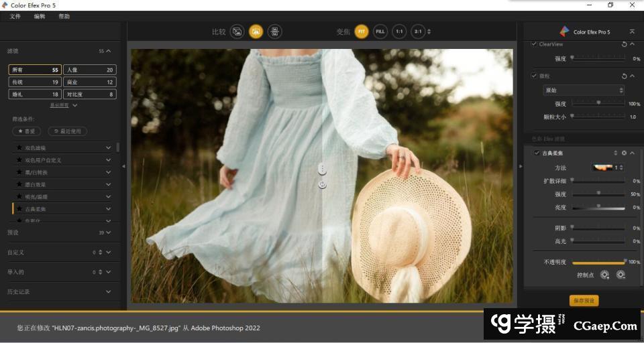Remove the 古典柔焦 filter with X icon
The width and height of the screenshot is (644, 343).
(x=624, y=153)
